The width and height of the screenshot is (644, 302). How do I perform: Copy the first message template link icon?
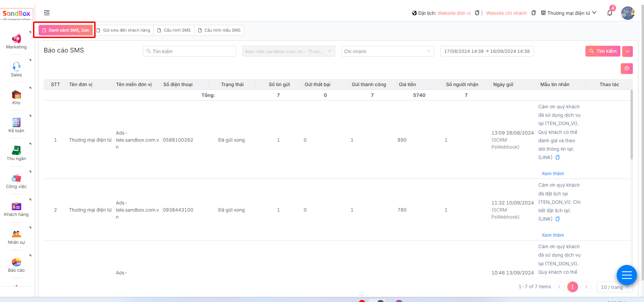click(x=558, y=158)
